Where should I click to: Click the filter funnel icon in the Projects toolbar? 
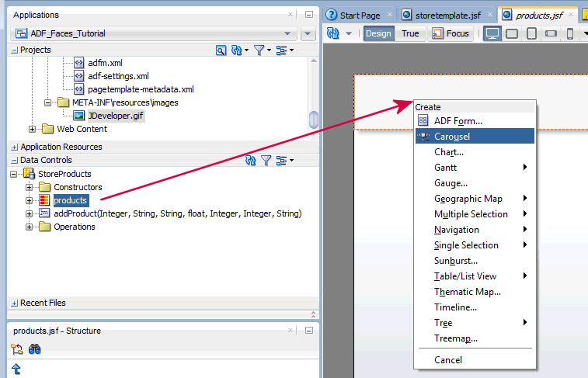click(x=259, y=50)
